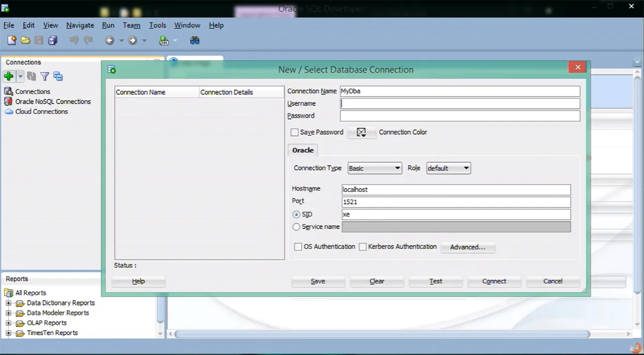Open the Tools menu
This screenshot has width=644, height=355.
[x=158, y=25]
